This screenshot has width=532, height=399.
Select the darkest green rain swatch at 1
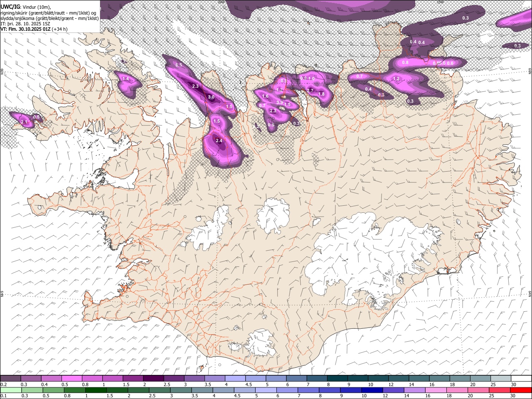click(96, 390)
